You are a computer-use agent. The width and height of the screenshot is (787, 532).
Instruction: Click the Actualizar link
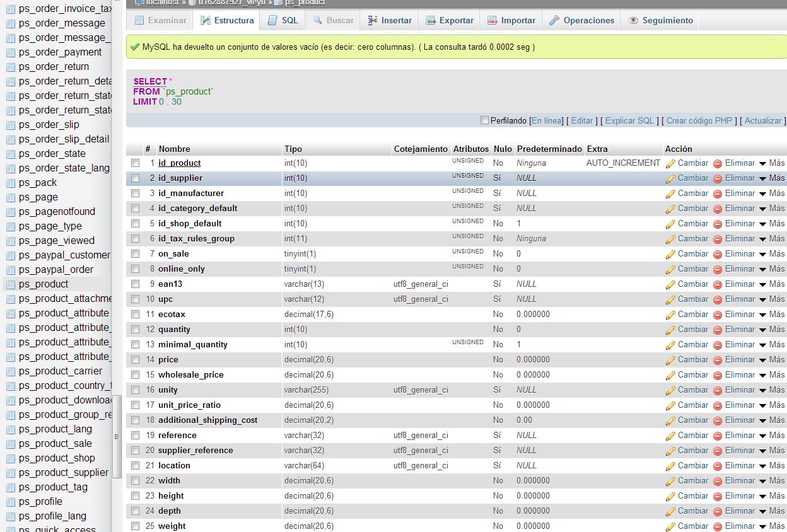tap(763, 120)
